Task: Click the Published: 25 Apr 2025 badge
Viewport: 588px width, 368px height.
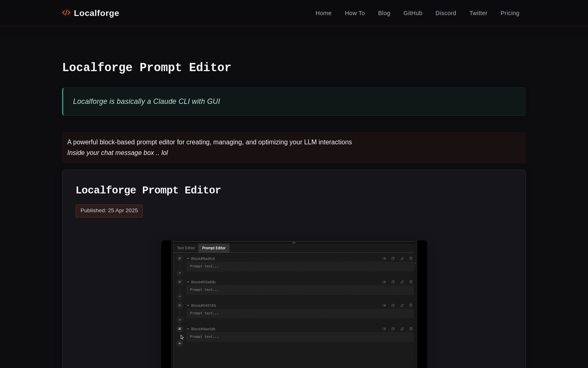Action: 109,211
